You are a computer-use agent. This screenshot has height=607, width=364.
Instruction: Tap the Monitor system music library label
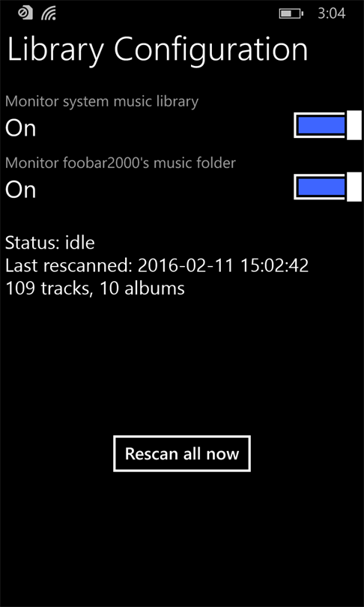pyautogui.click(x=102, y=101)
